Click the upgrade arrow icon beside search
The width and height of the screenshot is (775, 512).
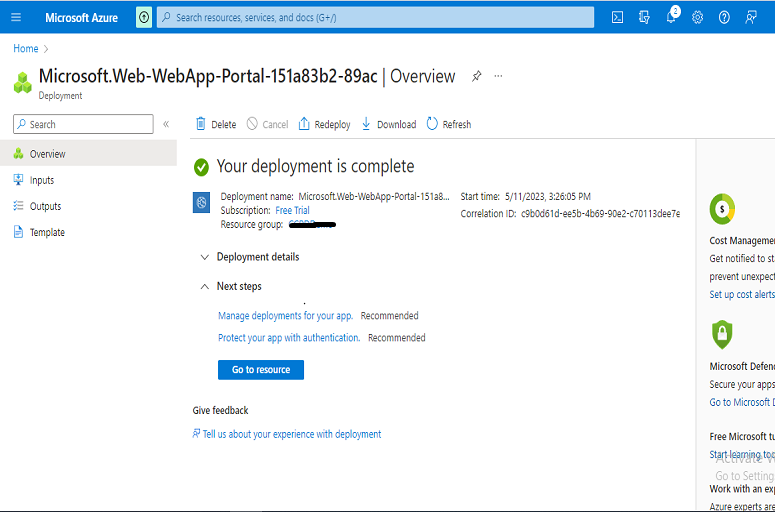[144, 17]
